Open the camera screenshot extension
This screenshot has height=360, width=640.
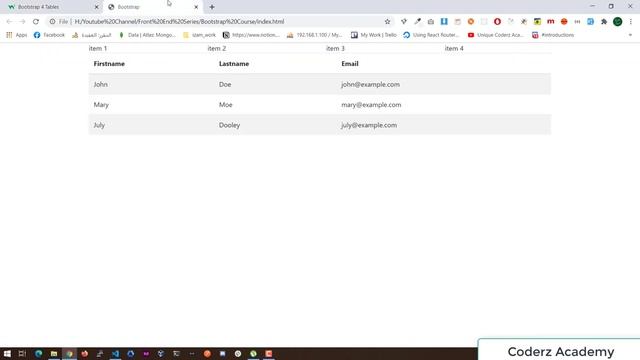[431, 22]
